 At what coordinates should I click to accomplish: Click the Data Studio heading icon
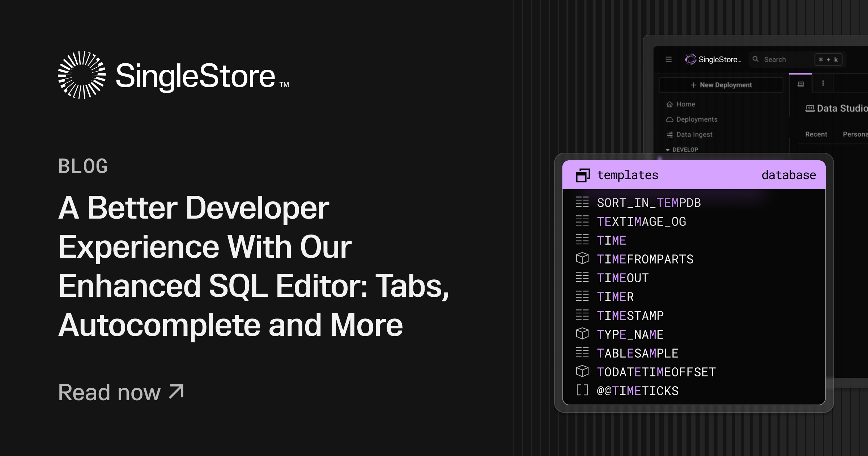(x=810, y=108)
